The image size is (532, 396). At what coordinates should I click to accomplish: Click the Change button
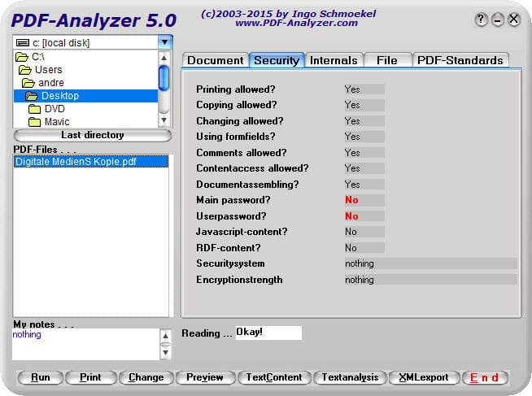[146, 377]
